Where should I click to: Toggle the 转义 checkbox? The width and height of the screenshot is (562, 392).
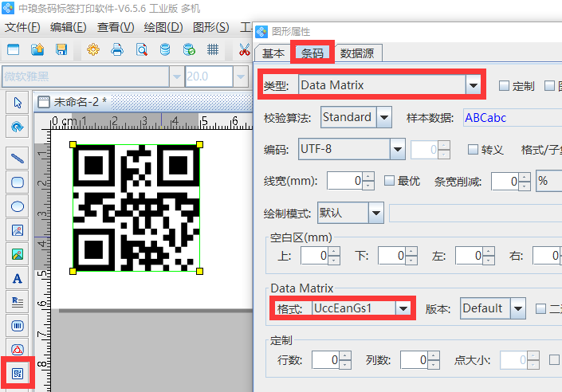[x=473, y=149]
